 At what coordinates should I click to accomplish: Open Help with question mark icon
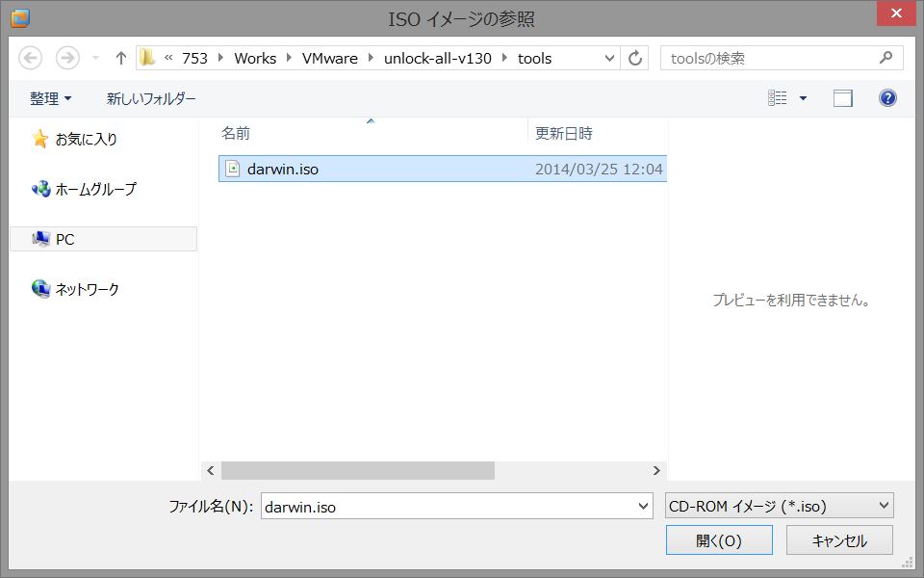[887, 98]
